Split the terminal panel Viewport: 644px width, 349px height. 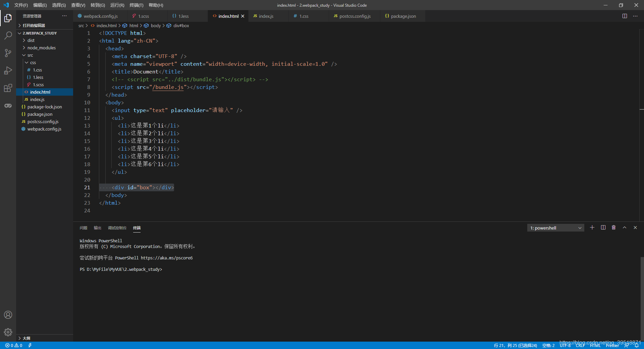[603, 228]
